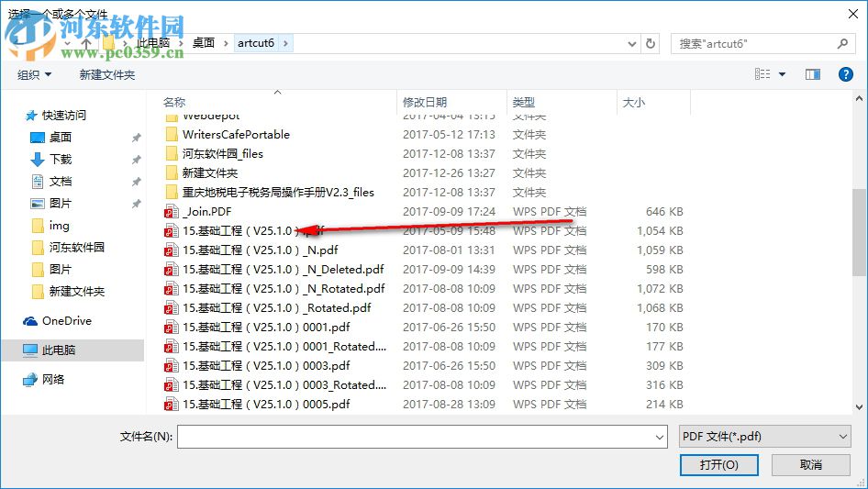This screenshot has height=489, width=868.
Task: Click the pinned 图片 pictures icon
Action: coord(37,204)
